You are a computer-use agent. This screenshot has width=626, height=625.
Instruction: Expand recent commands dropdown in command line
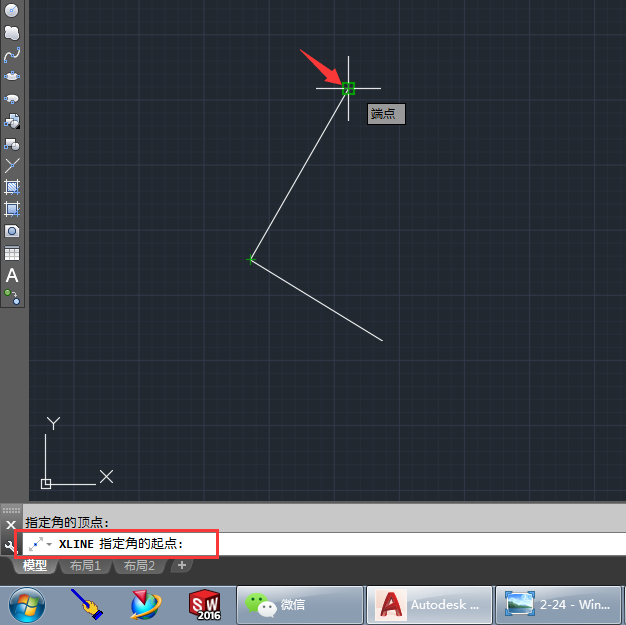(x=50, y=544)
